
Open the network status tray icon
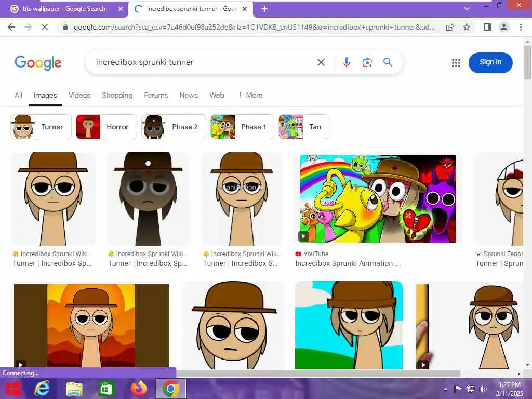[471, 389]
